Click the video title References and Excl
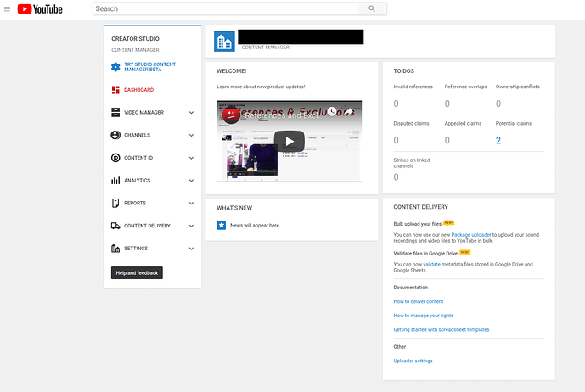This screenshot has height=392, width=585. 282,115
